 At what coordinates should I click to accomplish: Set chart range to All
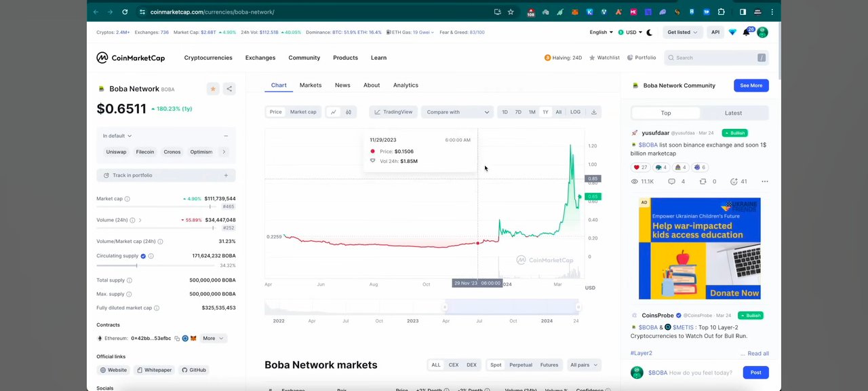pyautogui.click(x=559, y=112)
